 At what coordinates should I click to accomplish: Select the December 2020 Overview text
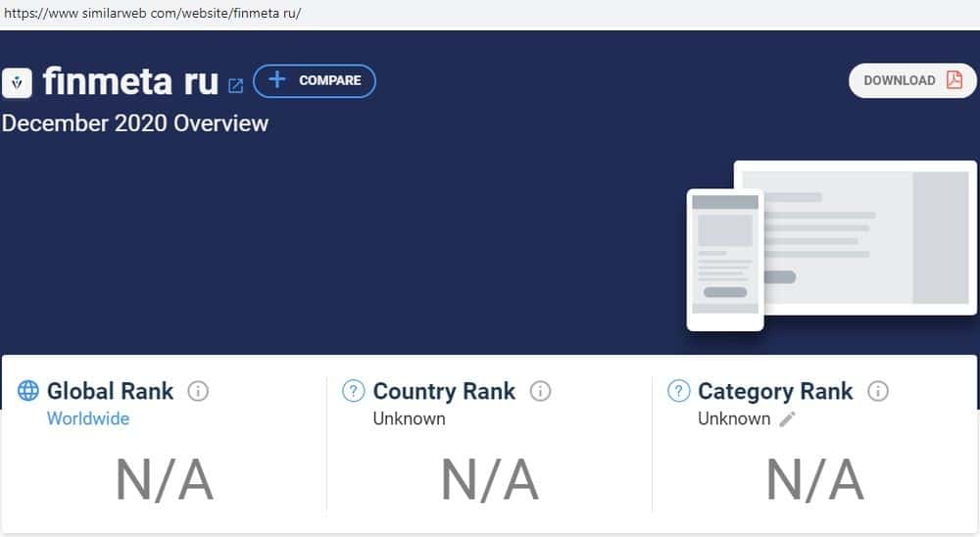(x=135, y=123)
